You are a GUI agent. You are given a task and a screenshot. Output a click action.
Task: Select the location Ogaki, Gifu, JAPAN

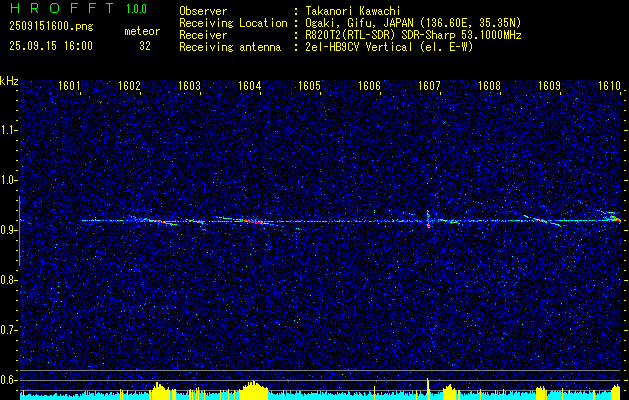[x=361, y=23]
